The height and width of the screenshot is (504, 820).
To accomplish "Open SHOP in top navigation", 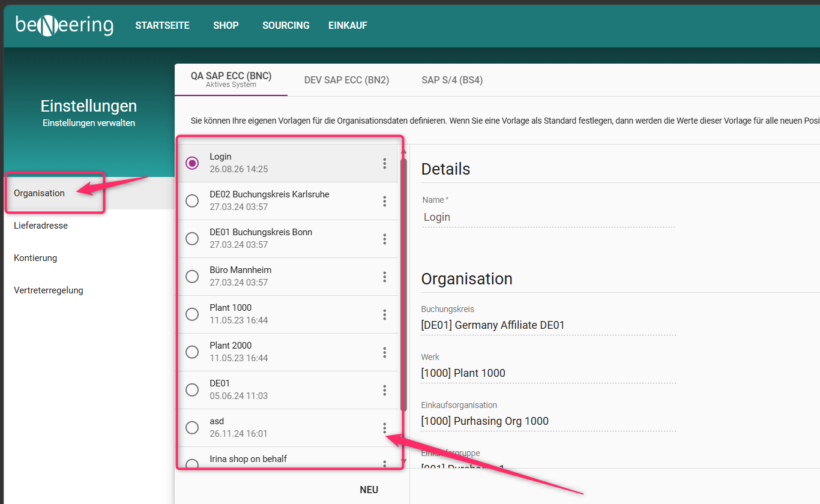I will pyautogui.click(x=226, y=25).
